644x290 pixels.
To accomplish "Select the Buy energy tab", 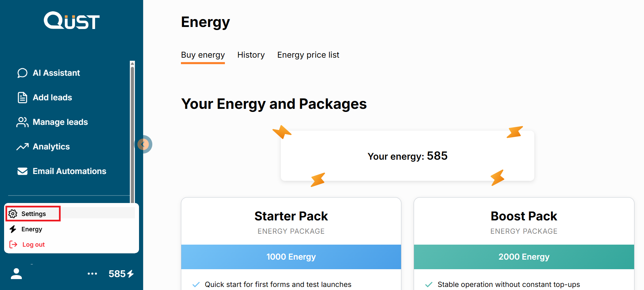I will click(x=203, y=55).
